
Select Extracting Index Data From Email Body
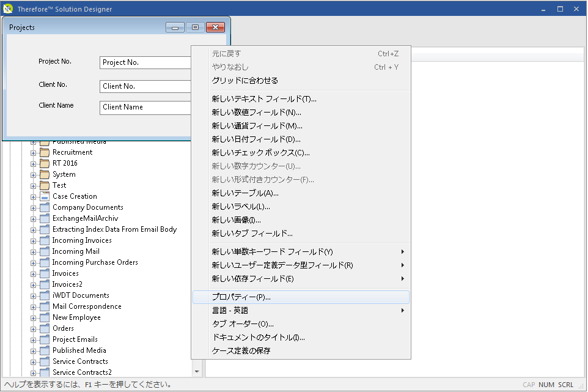[114, 229]
